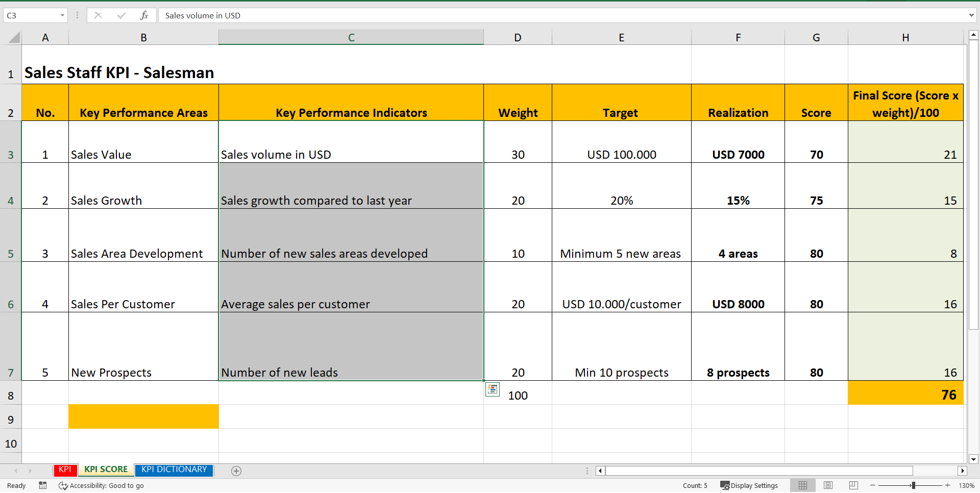980x493 pixels.
Task: Click horizontal scrollbar right arrow
Action: (962, 471)
